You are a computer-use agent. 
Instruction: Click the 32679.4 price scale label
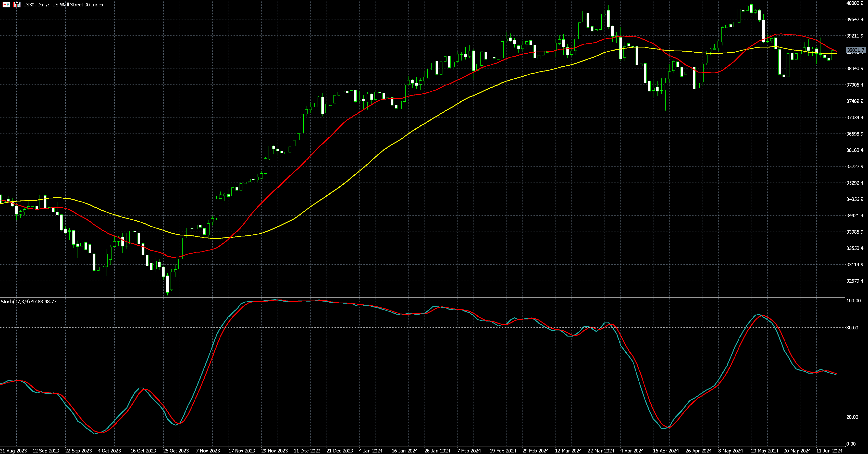[855, 281]
